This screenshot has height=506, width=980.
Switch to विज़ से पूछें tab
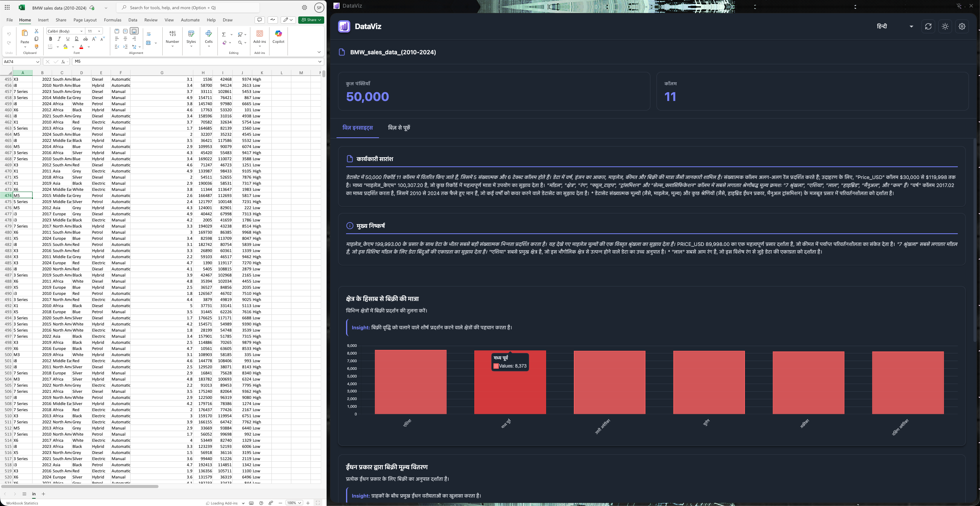(x=399, y=128)
